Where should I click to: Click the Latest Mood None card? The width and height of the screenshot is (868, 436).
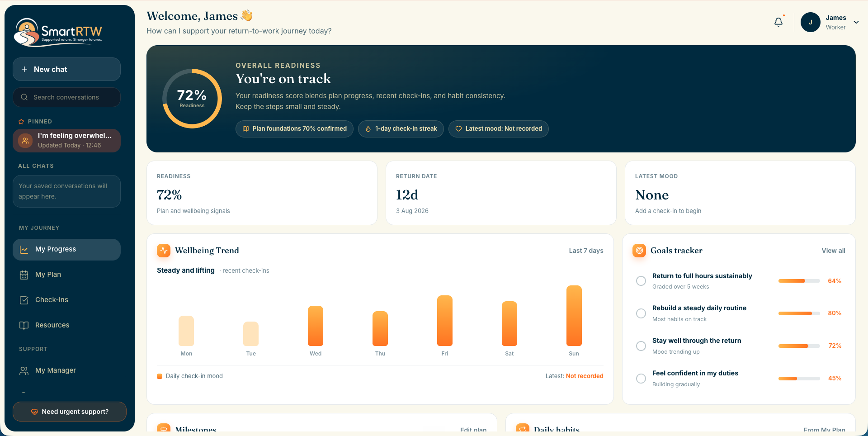(x=740, y=193)
